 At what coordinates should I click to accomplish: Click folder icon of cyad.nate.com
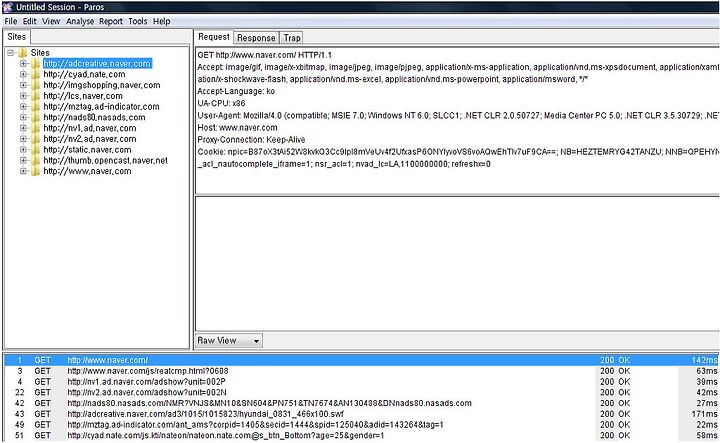click(35, 74)
